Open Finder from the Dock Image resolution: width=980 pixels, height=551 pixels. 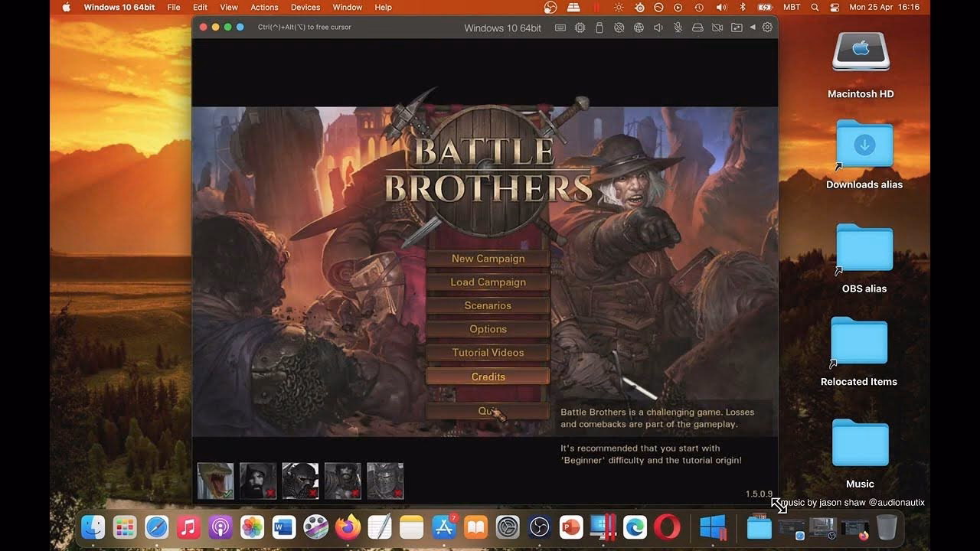93,527
